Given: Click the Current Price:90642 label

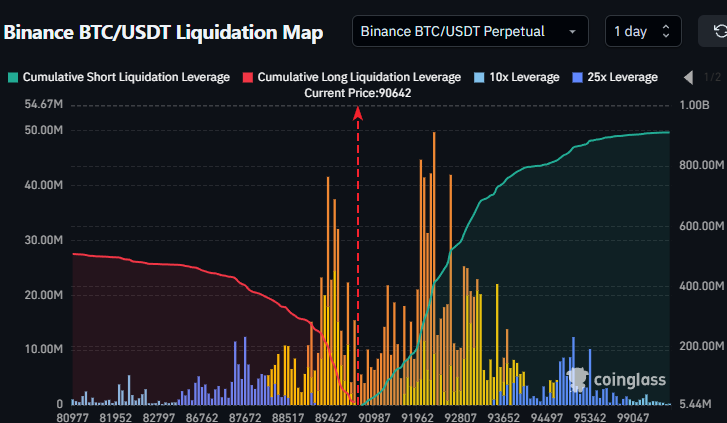Looking at the screenshot, I should pyautogui.click(x=358, y=93).
